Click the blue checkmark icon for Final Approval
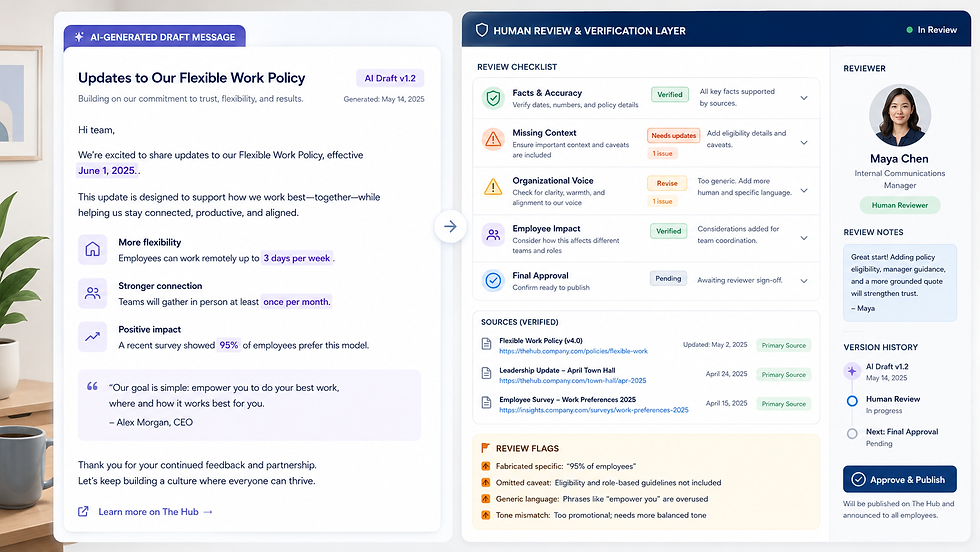The width and height of the screenshot is (980, 552). (x=493, y=280)
